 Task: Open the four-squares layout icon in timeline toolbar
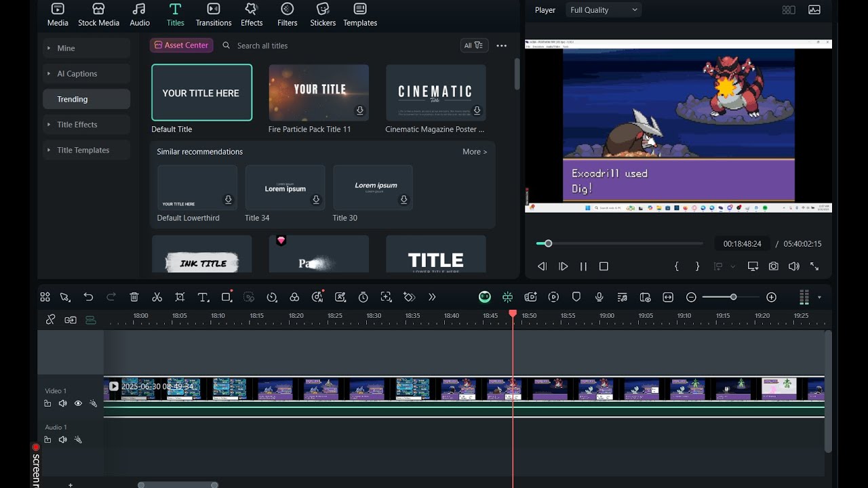tap(45, 297)
